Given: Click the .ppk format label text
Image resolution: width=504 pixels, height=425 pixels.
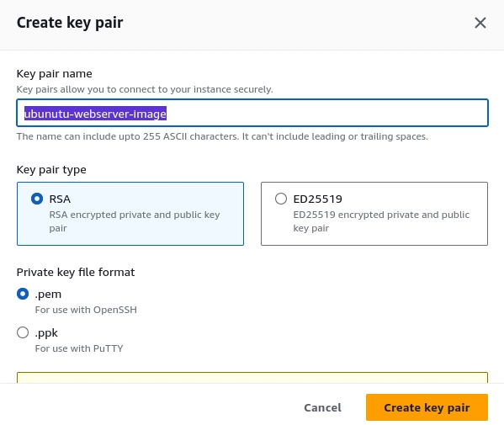Looking at the screenshot, I should click(x=46, y=333).
